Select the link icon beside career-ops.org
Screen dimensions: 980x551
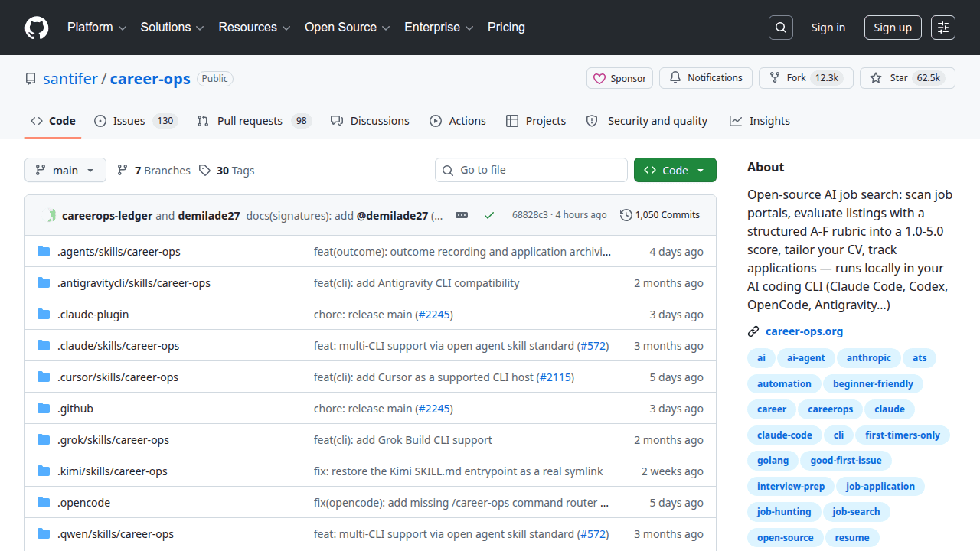tap(753, 331)
